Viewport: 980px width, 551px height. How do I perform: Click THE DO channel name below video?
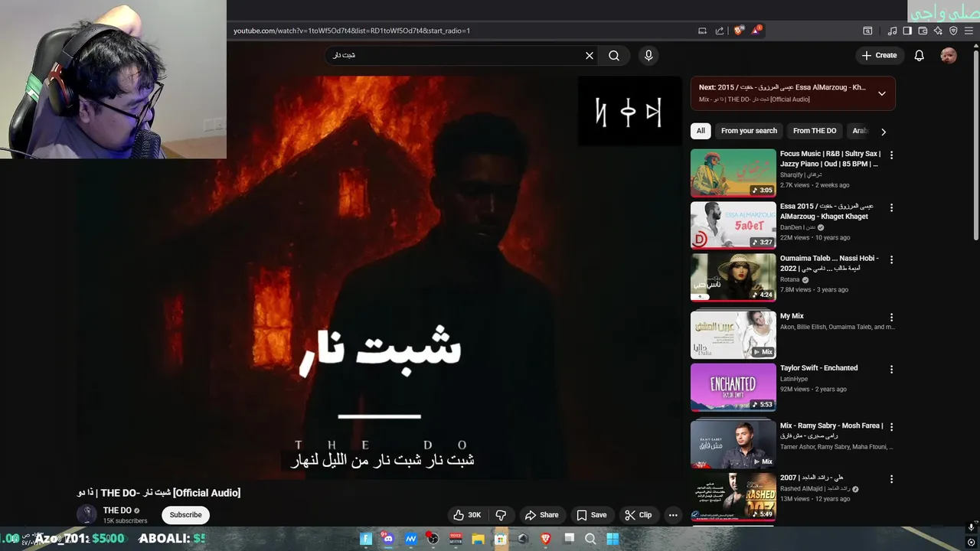click(x=117, y=510)
